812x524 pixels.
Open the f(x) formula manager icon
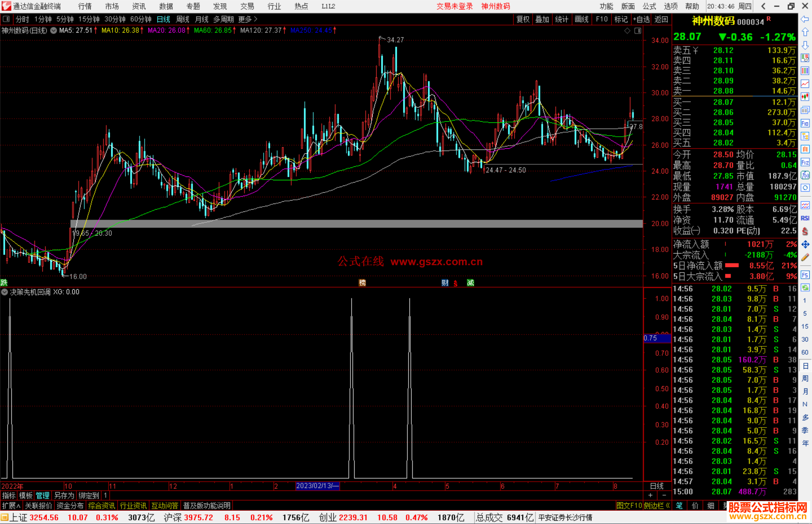[805, 175]
